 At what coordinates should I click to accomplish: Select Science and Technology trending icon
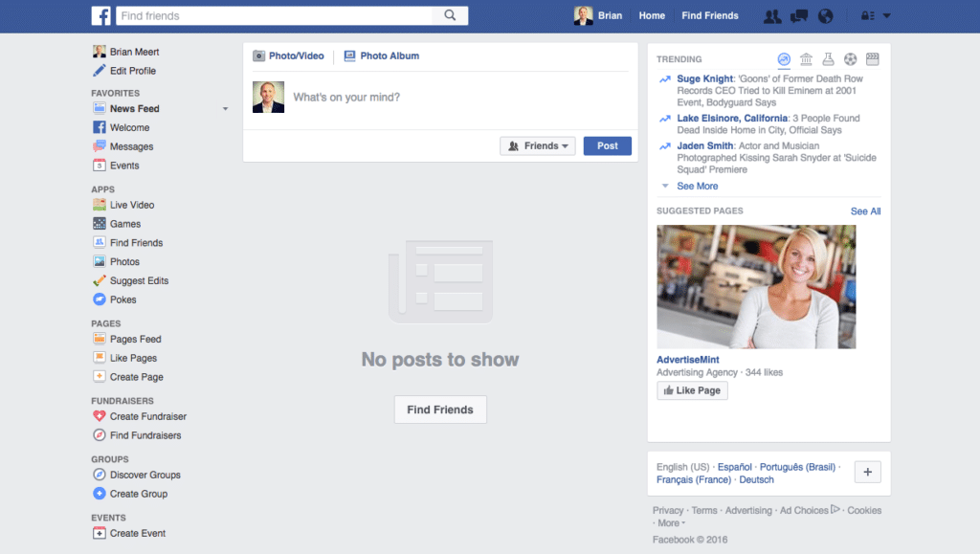tap(828, 59)
